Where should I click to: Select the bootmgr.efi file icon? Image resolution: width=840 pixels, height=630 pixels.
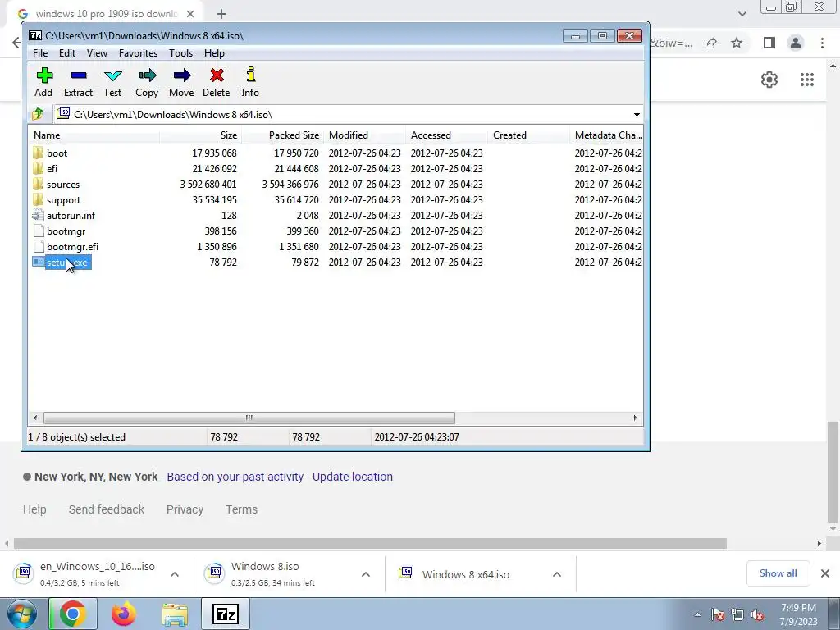coord(38,246)
